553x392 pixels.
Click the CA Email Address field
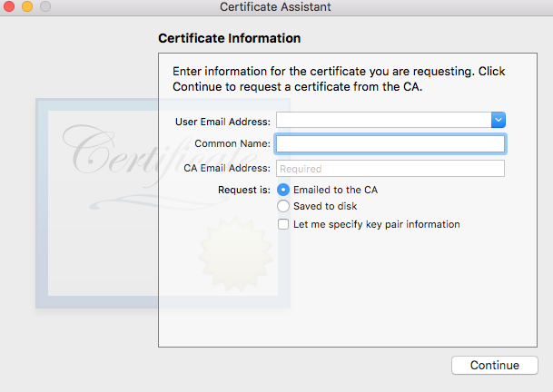(x=390, y=168)
